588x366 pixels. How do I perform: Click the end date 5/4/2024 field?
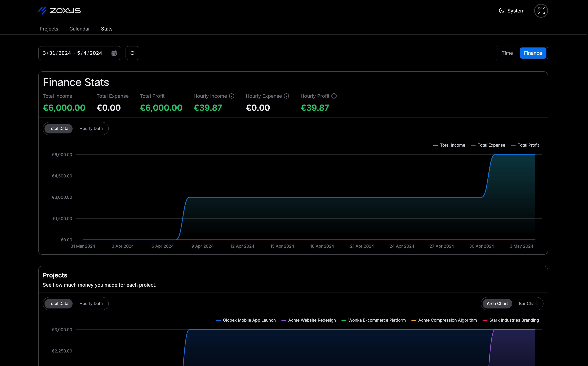(x=90, y=53)
